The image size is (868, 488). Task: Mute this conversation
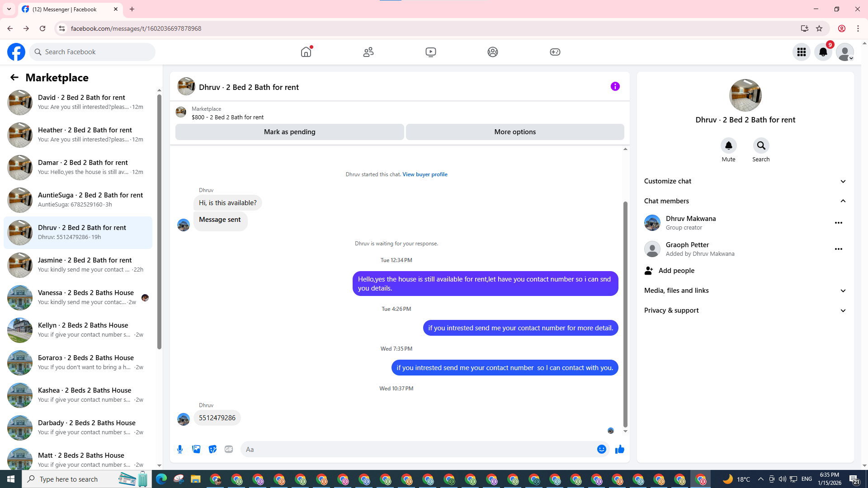[x=728, y=145]
